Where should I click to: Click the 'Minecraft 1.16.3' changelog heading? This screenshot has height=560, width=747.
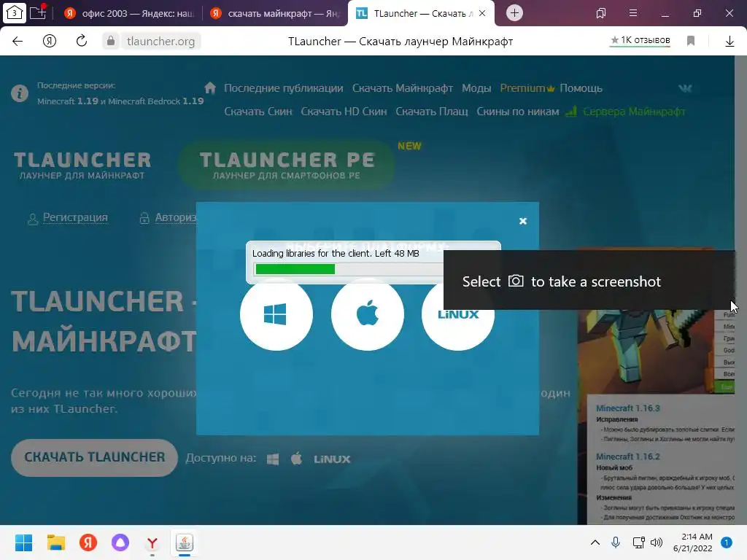628,408
